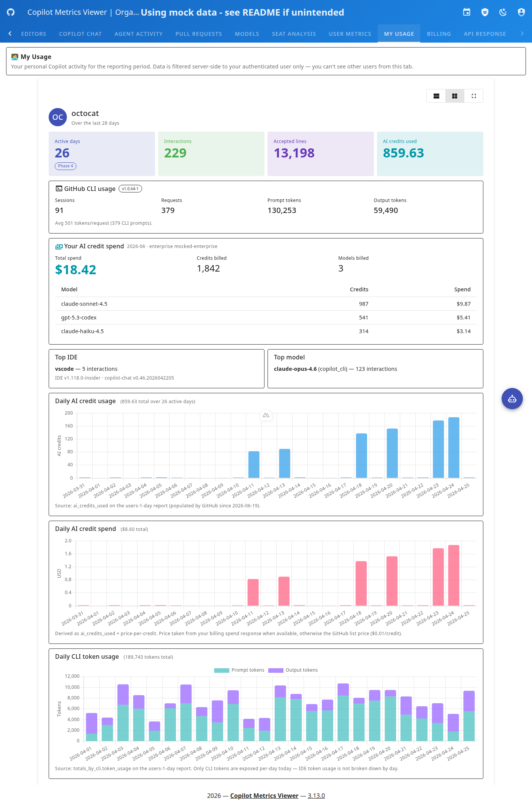
Task: Switch to the Models tab
Action: [x=247, y=34]
